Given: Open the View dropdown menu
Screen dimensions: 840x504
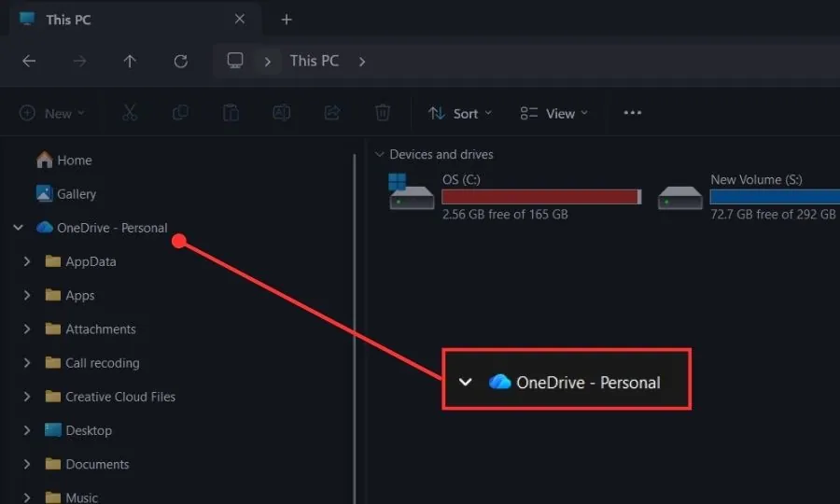Looking at the screenshot, I should 554,114.
